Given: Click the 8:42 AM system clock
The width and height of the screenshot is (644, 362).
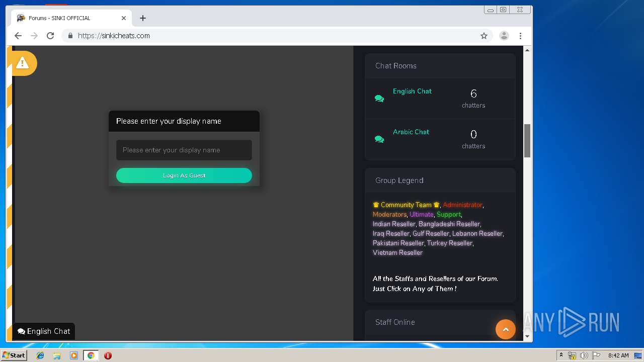Looking at the screenshot, I should pos(618,355).
